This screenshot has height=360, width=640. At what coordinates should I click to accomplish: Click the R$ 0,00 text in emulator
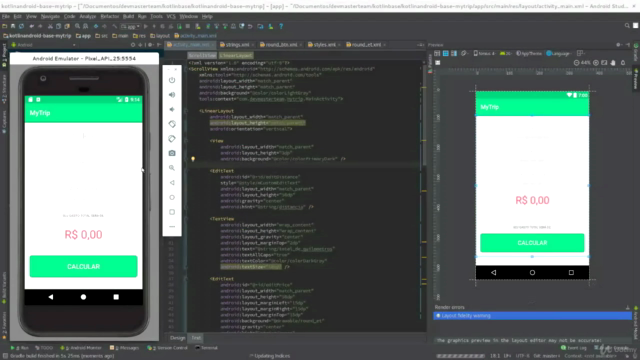coord(83,235)
